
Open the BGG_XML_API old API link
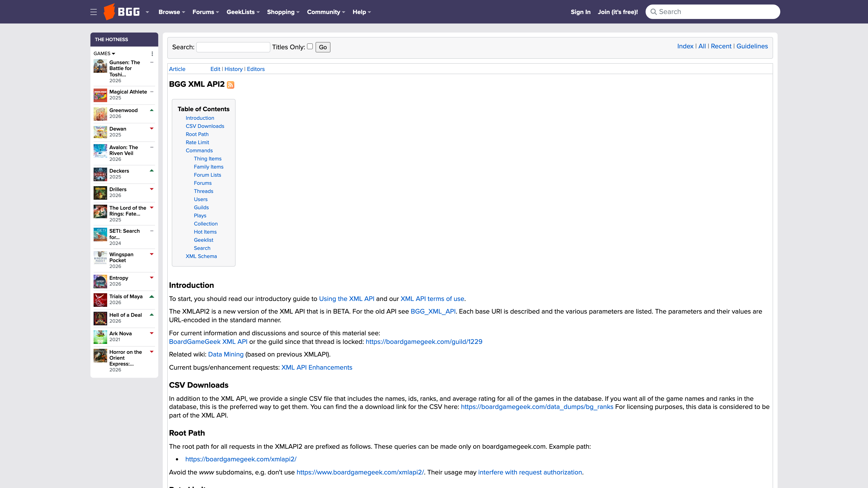(x=433, y=312)
